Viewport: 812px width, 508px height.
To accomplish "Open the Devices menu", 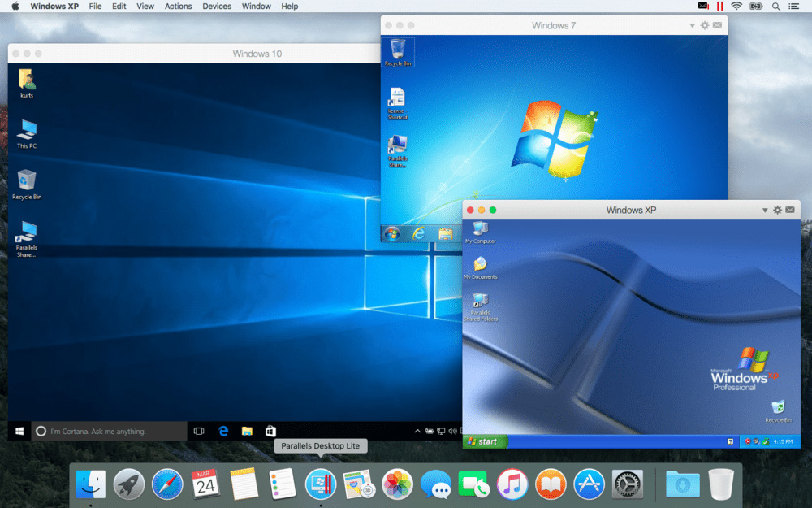I will (217, 7).
